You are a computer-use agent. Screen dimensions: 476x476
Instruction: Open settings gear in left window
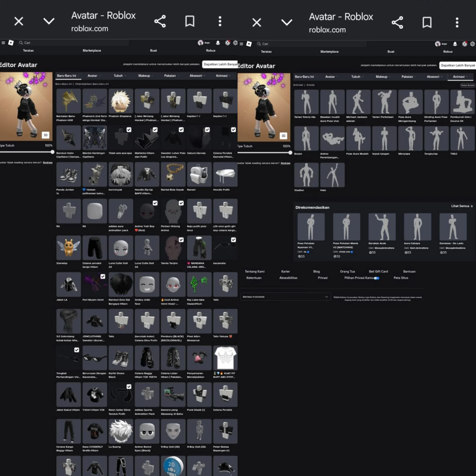[235, 43]
